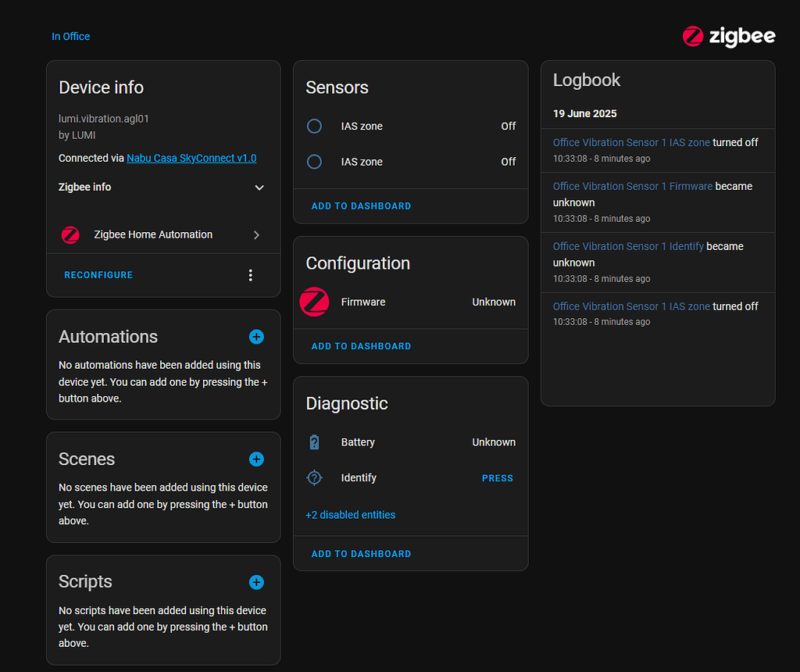Viewport: 800px width, 672px height.
Task: Open the In Office area link
Action: (70, 37)
